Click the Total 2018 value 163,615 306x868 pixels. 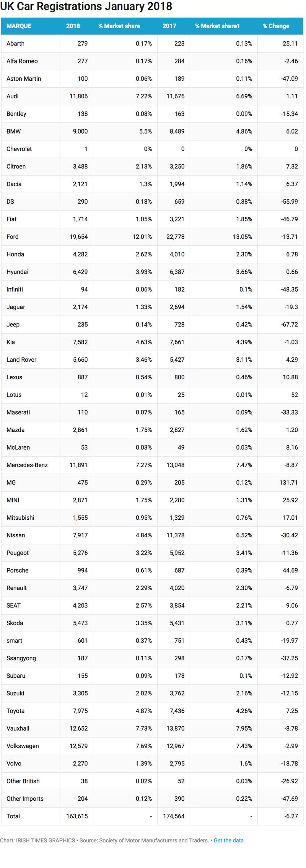tap(77, 816)
